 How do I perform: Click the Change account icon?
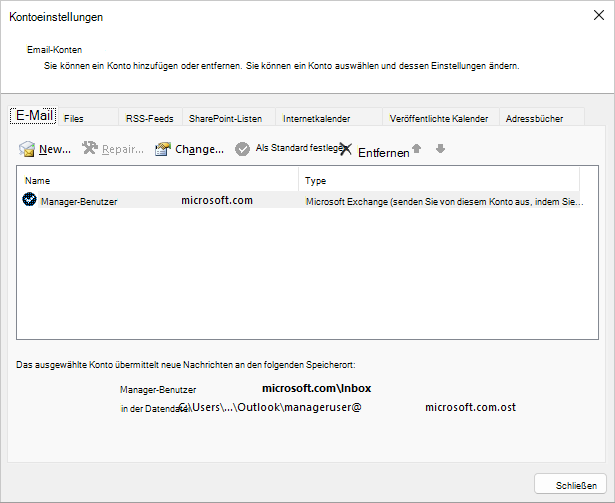pyautogui.click(x=163, y=149)
